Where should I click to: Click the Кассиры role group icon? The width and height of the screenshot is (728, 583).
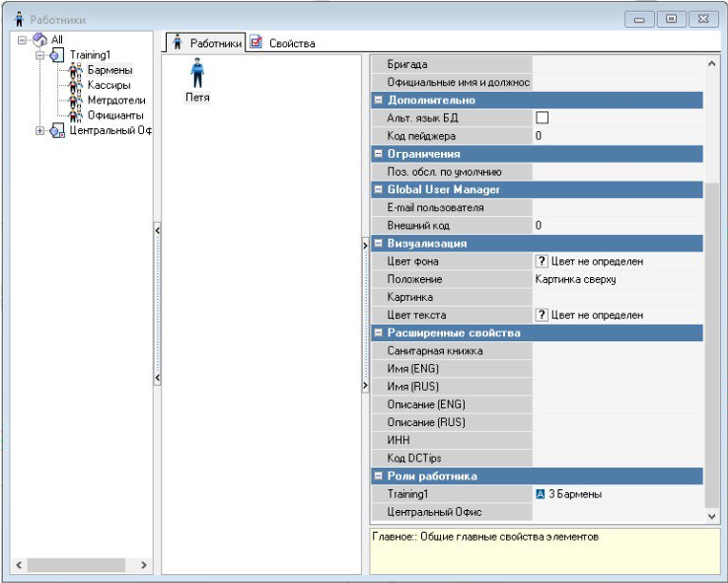(x=75, y=85)
